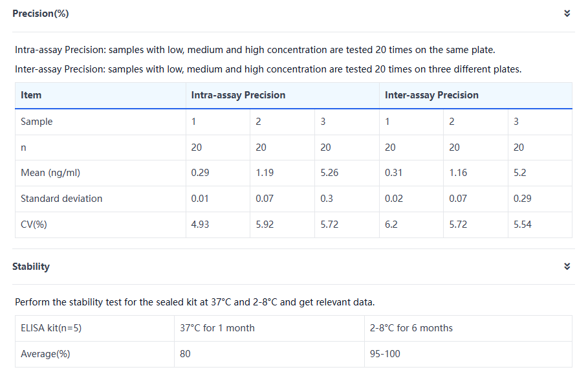This screenshot has height=374, width=588.
Task: Click the 1.19 mean value cell
Action: point(265,173)
